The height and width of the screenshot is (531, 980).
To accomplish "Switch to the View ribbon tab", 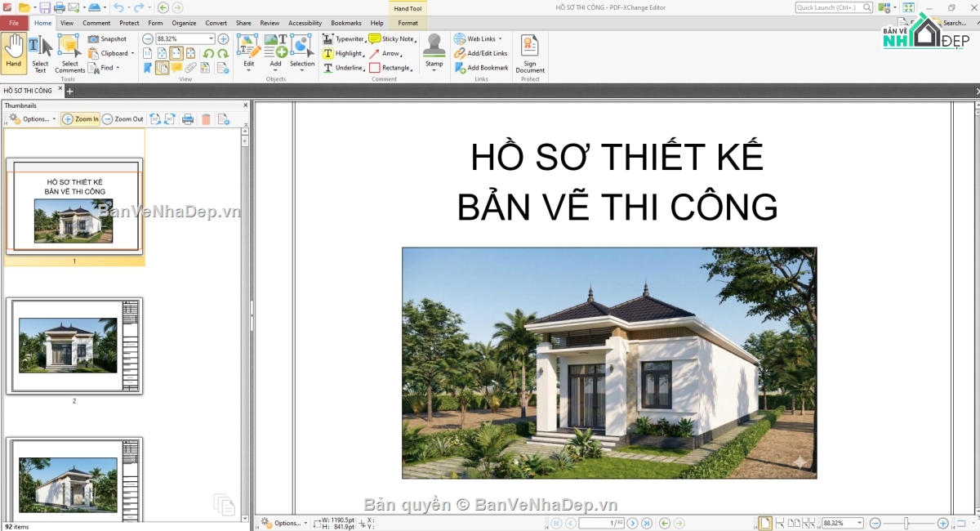I will (x=67, y=23).
